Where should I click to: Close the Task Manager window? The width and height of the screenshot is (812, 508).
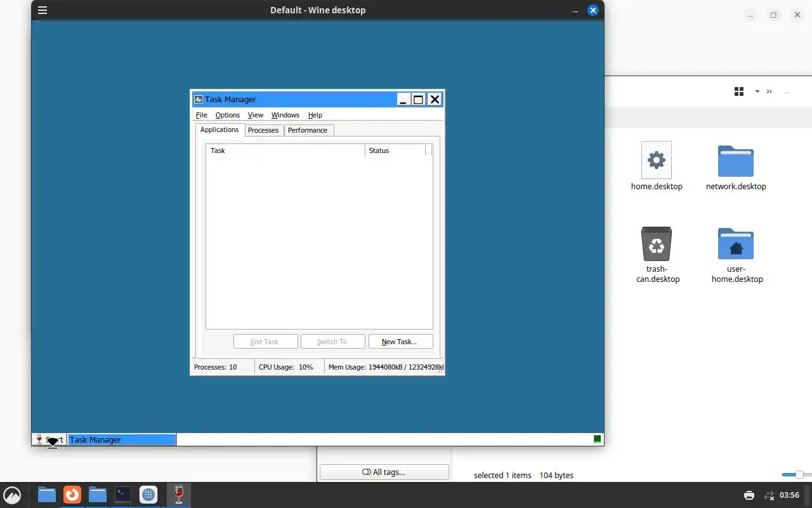(435, 99)
